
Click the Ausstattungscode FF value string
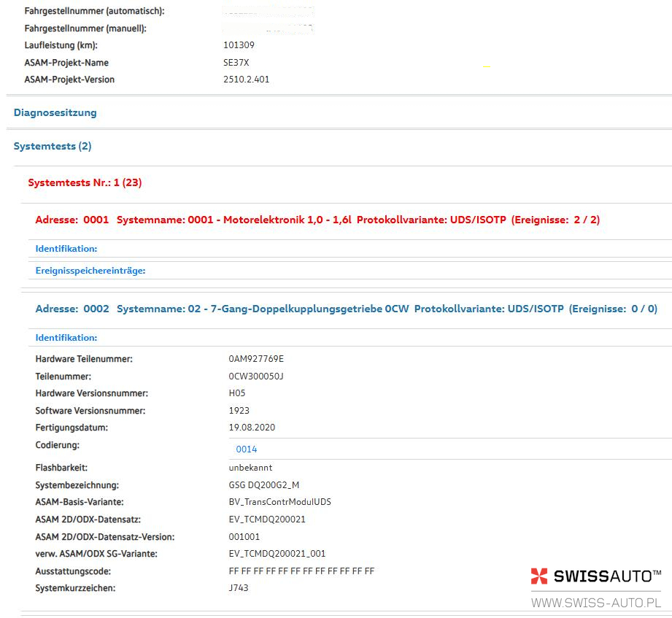click(301, 571)
